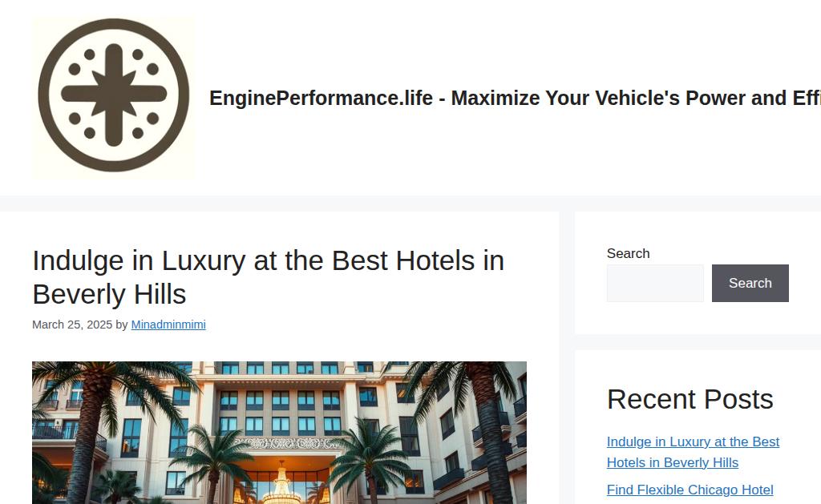Click the circular EnginePerformance site logo
Viewport: 821px width, 504px height.
coord(114,95)
